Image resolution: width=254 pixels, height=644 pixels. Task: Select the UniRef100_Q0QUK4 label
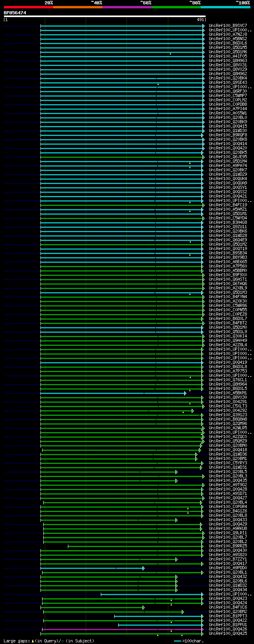tap(228, 179)
